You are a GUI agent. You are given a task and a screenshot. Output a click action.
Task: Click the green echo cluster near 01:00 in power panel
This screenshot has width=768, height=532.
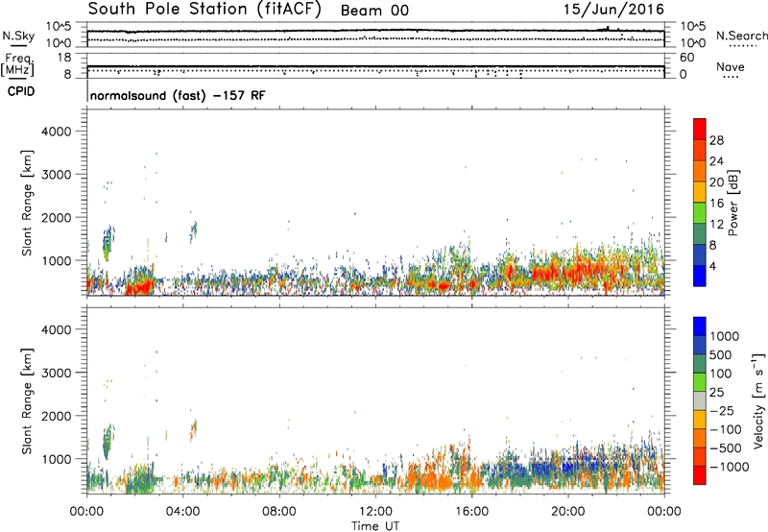[x=108, y=243]
